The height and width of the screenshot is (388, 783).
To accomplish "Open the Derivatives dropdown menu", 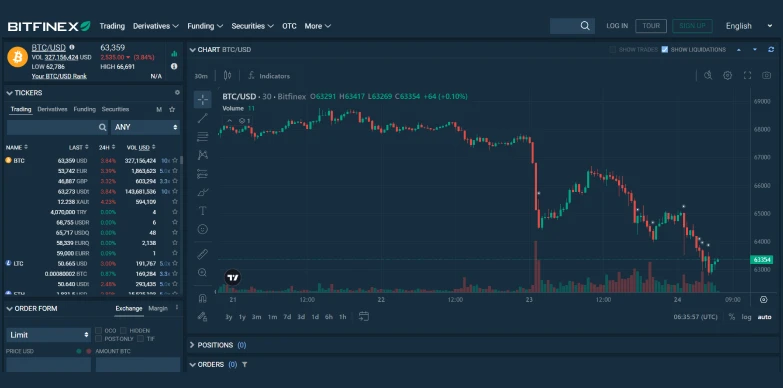I will (x=156, y=26).
